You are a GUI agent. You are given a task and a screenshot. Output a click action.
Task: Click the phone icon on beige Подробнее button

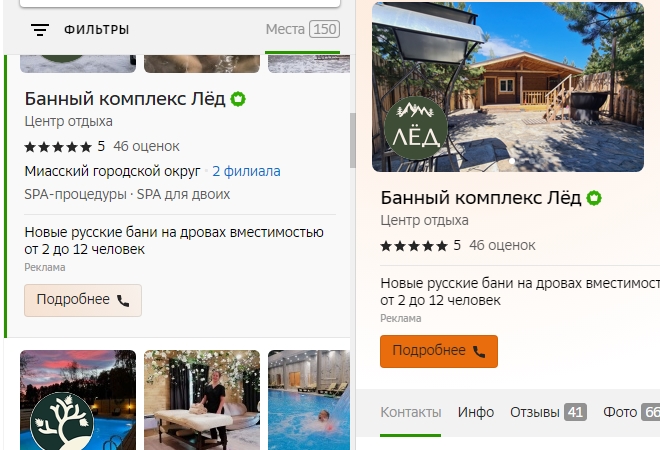coord(123,301)
